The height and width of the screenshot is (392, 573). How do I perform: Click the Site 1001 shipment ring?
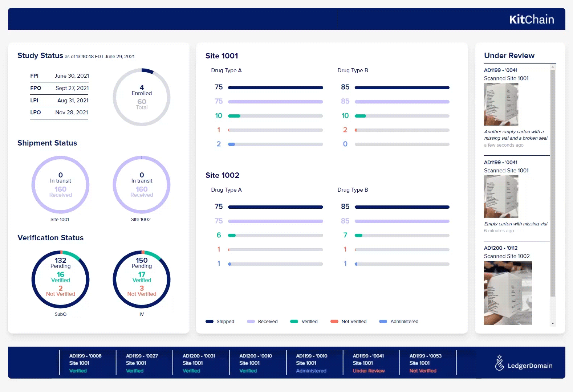60,185
